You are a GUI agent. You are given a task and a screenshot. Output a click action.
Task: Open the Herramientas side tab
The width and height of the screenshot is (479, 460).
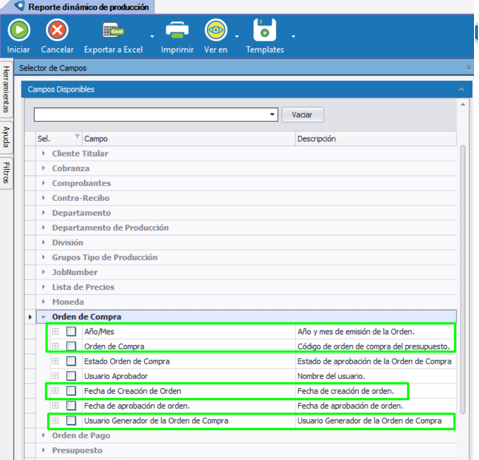click(6, 89)
